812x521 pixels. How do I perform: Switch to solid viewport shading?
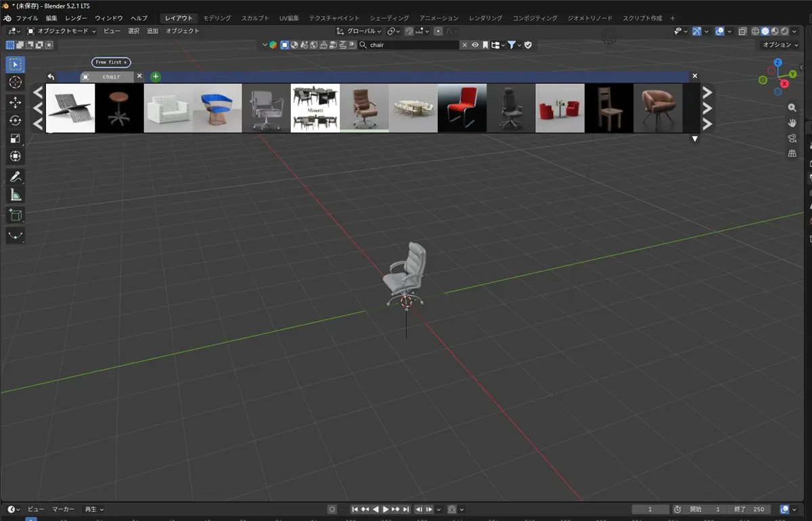pyautogui.click(x=765, y=31)
